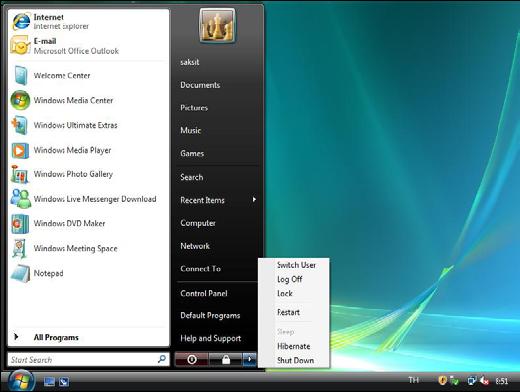This screenshot has width=520, height=392.
Task: Click the TH language indicator in taskbar
Action: click(413, 380)
